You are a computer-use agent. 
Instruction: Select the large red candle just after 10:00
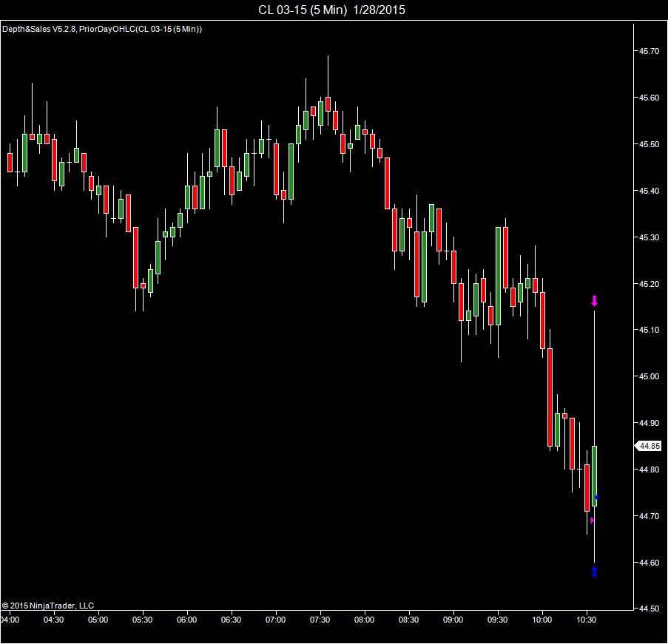tap(550, 397)
